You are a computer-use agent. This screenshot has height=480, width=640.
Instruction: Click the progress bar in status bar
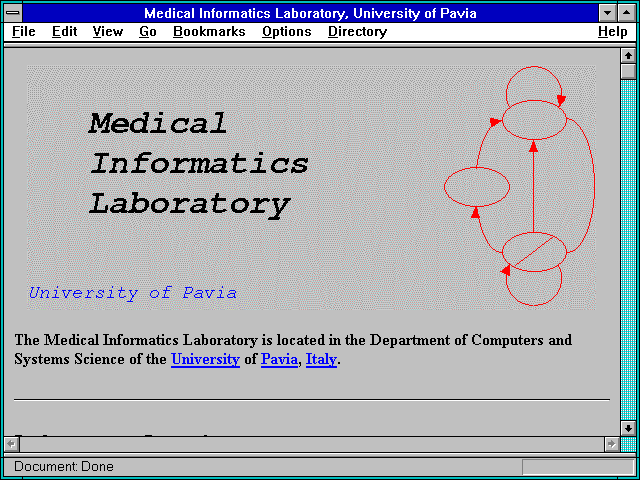(578, 467)
